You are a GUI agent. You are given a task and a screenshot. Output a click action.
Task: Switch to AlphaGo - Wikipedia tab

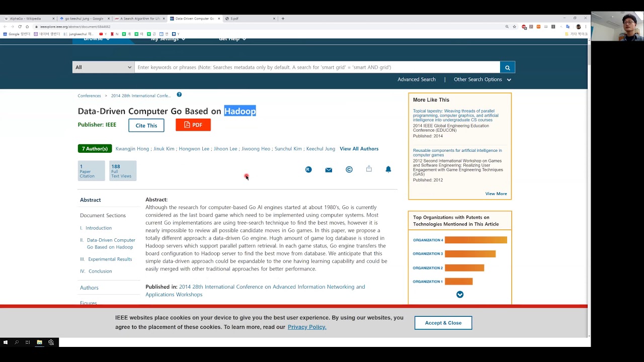pos(28,19)
